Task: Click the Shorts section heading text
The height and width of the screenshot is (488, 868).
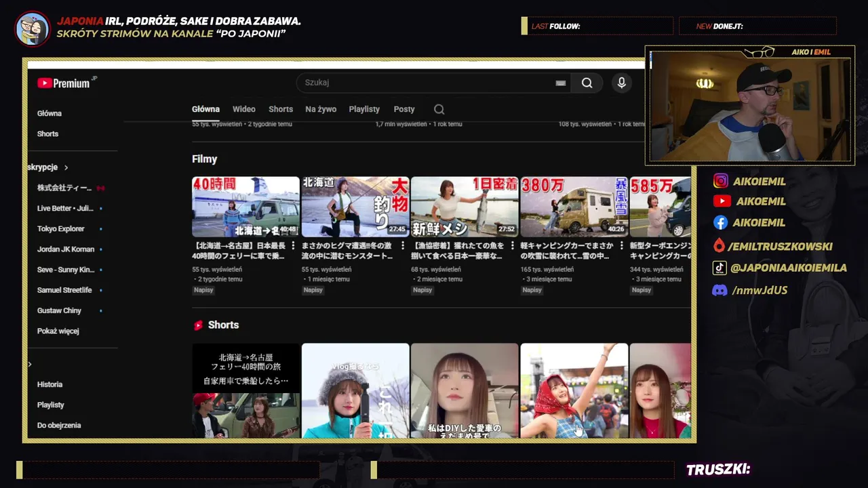Action: coord(223,325)
